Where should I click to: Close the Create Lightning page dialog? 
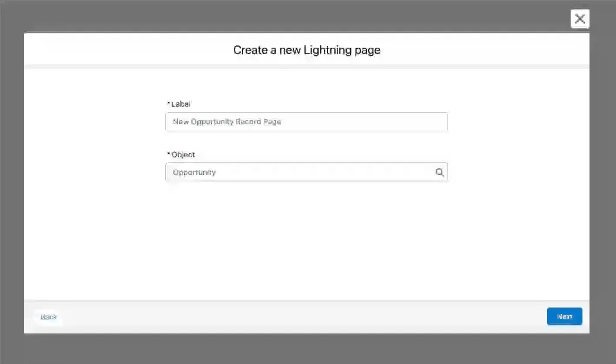pos(579,19)
